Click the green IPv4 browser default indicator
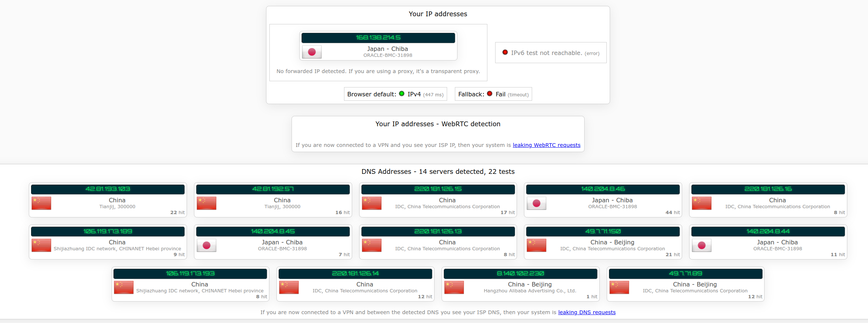Image resolution: width=868 pixels, height=323 pixels. [x=402, y=94]
